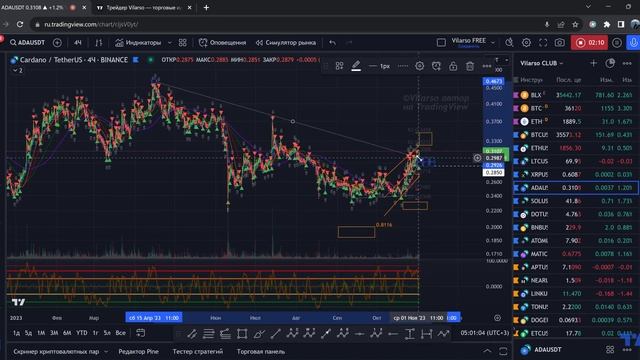
Task: Select the DOGE row in watchlist
Action: coord(576,320)
